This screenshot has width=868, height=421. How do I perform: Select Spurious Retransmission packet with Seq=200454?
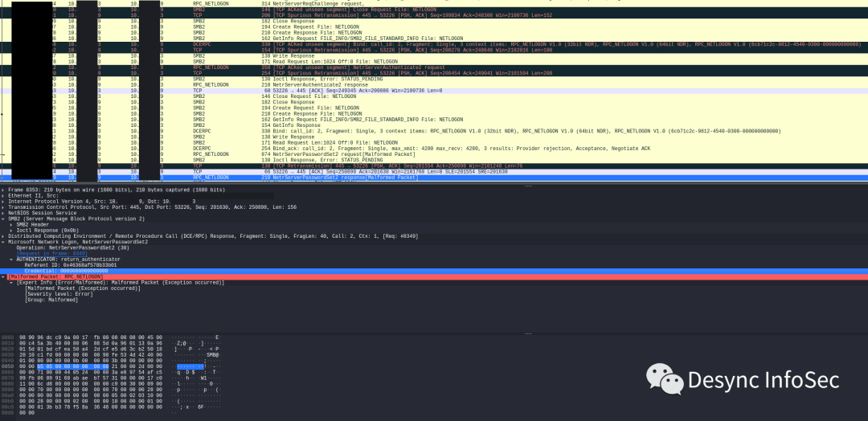point(434,73)
